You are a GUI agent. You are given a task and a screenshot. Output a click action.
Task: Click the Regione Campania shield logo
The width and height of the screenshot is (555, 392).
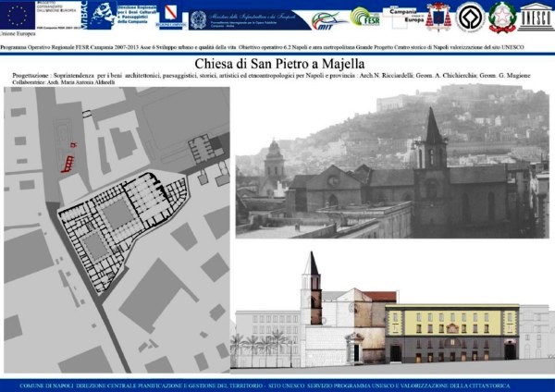coord(170,16)
